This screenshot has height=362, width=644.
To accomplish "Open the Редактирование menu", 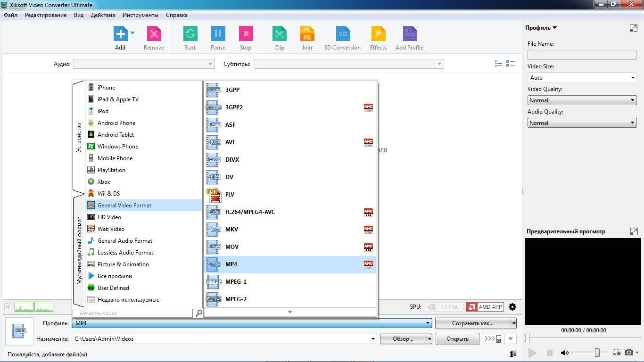I will click(x=46, y=15).
